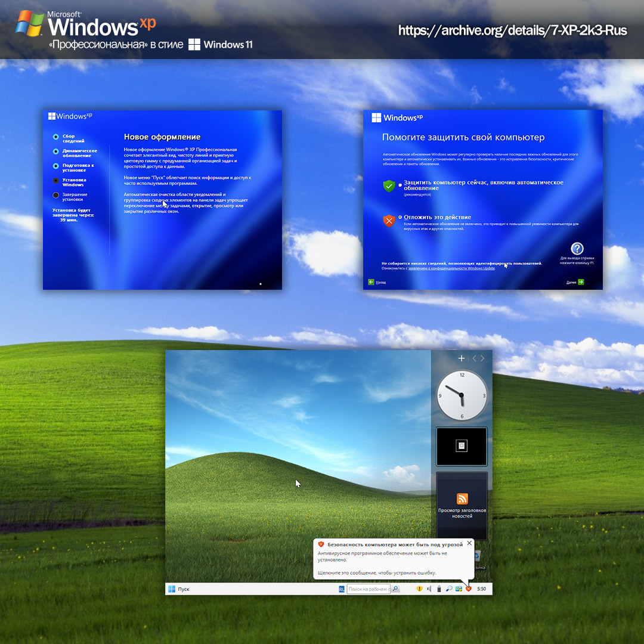Click the 5:50 taskbar clock
Screen dimensions: 644x644
(x=481, y=589)
